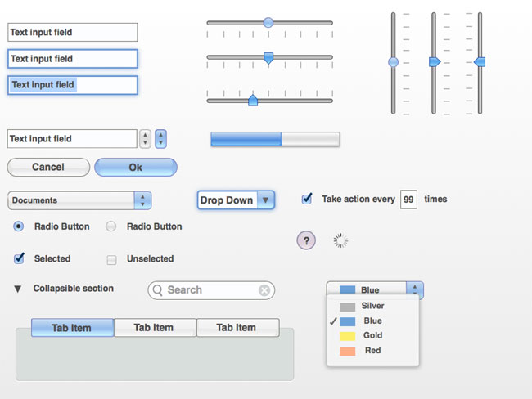
Task: Toggle the Take action every checkbox
Action: coord(307,199)
